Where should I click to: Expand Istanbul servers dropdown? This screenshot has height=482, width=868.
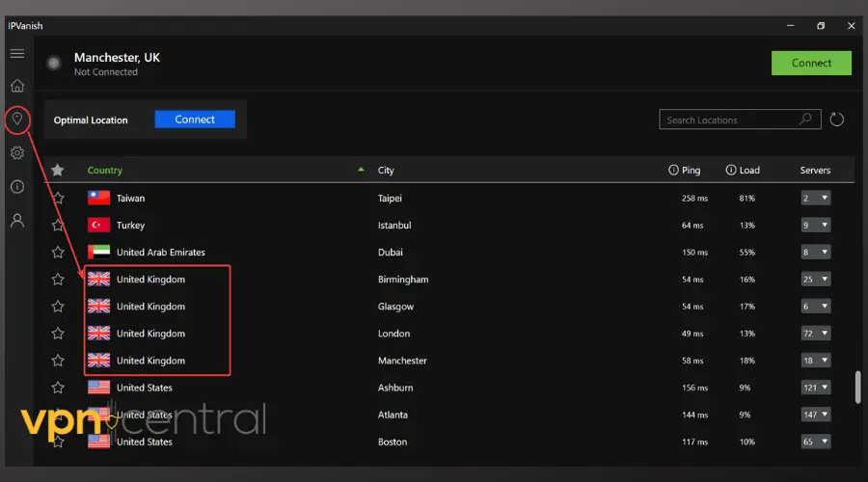815,225
